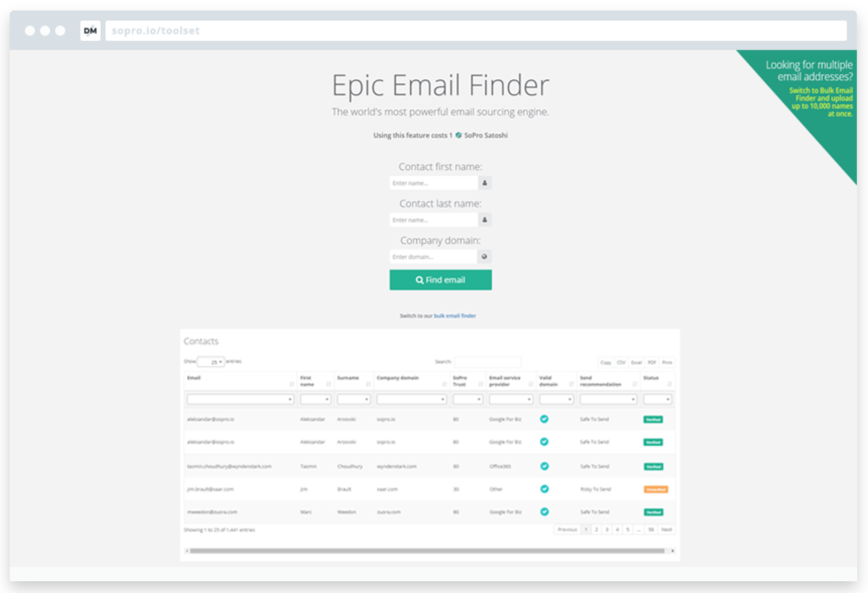The width and height of the screenshot is (868, 593).
Task: Sort contacts by the Email column sort icon
Action: click(291, 384)
